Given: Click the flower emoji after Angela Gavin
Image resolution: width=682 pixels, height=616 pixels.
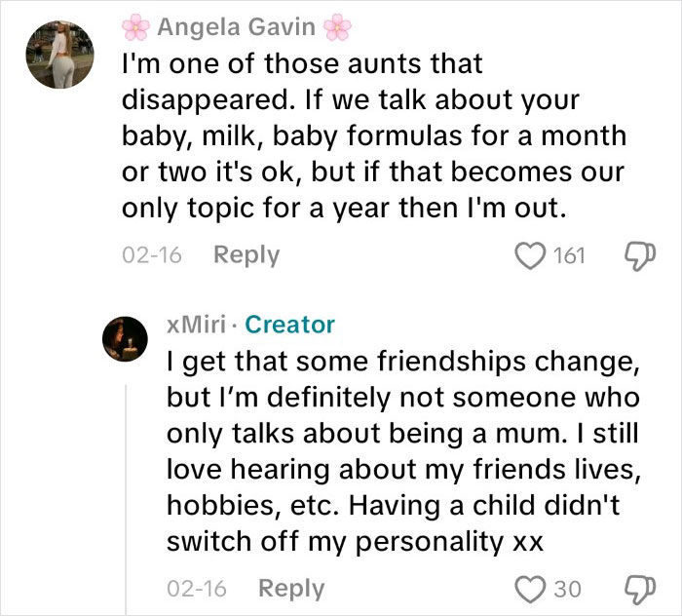Looking at the screenshot, I should coord(338,27).
